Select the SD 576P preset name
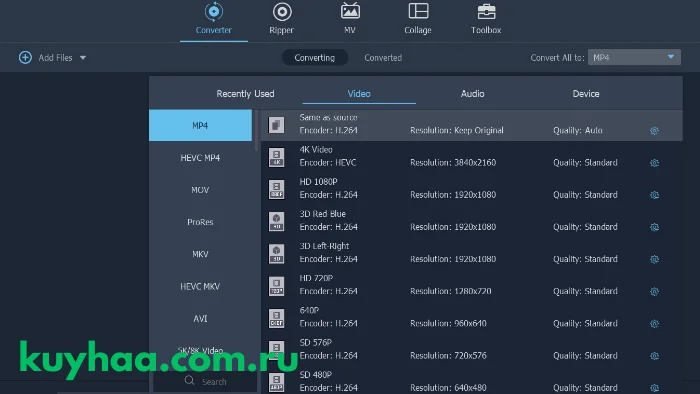The image size is (700, 394). pyautogui.click(x=316, y=342)
